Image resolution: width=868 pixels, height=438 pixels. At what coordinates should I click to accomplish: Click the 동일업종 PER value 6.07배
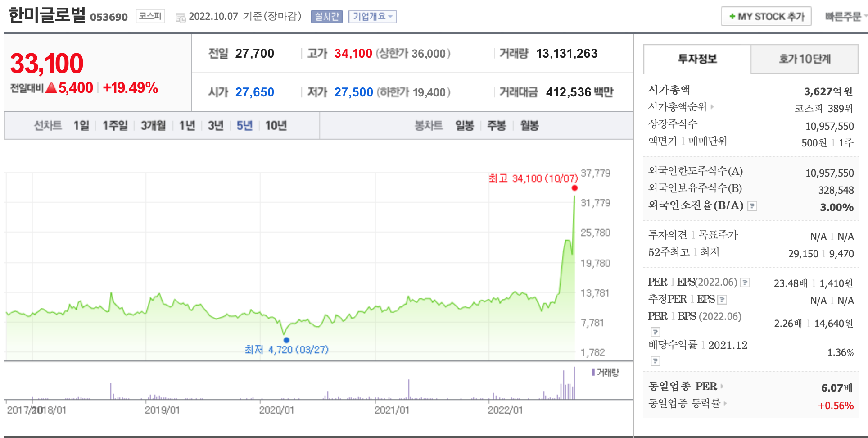click(836, 388)
